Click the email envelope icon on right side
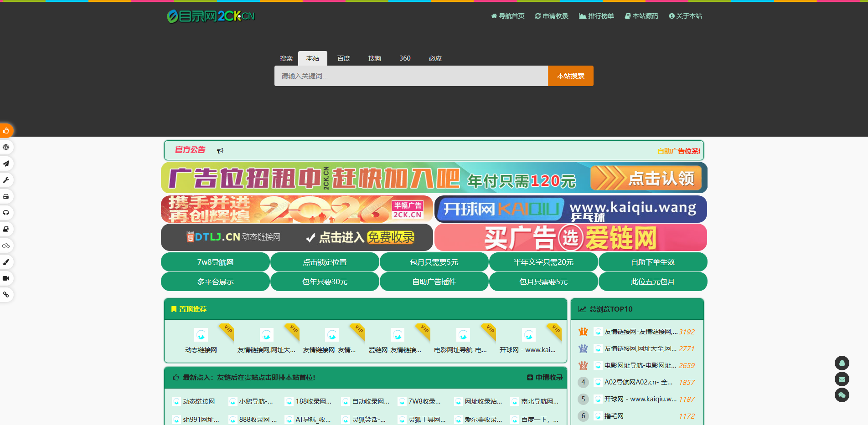 (x=841, y=379)
